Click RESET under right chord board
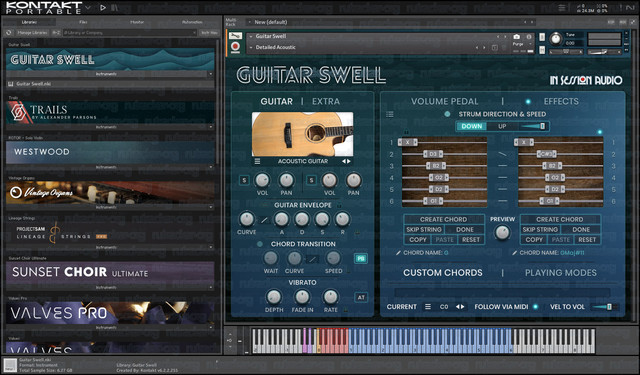Image resolution: width=640 pixels, height=375 pixels. 587,240
